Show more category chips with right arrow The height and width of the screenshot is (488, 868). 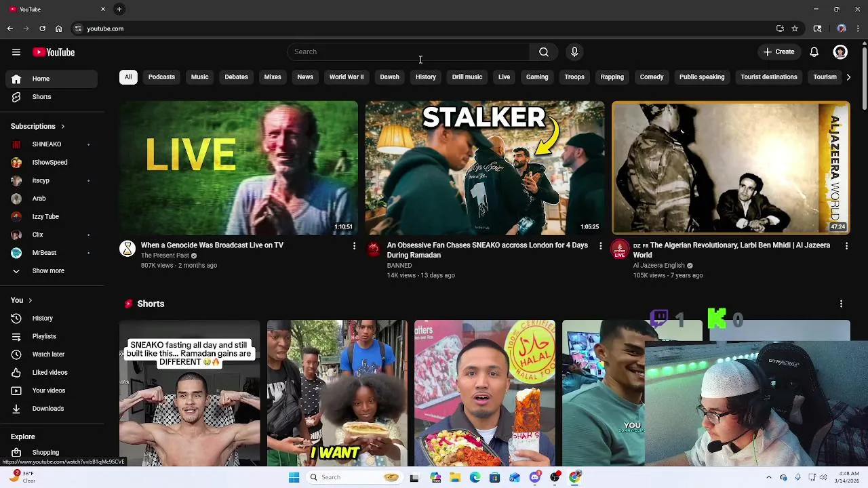point(848,77)
